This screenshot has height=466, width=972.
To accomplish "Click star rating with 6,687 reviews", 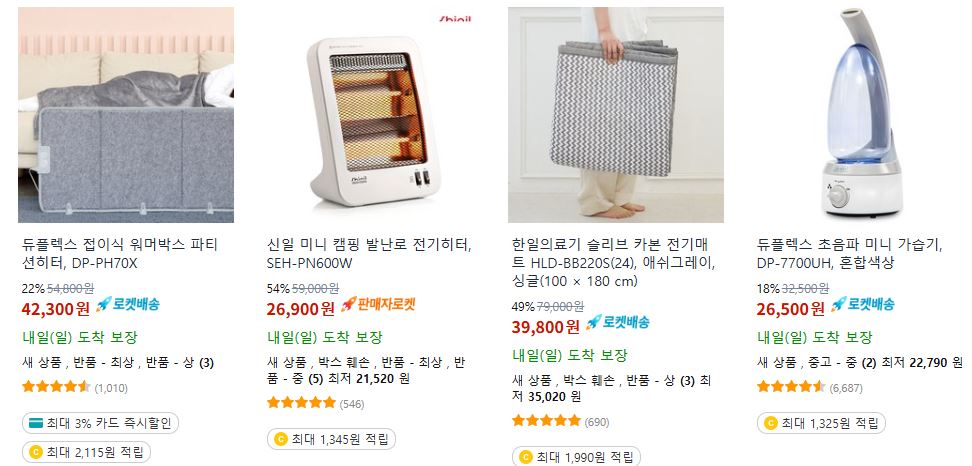I will [x=792, y=387].
